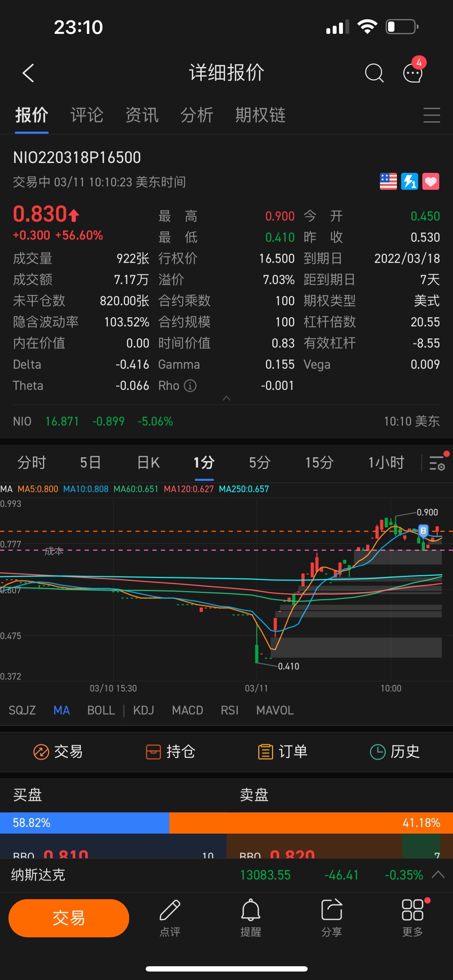Image resolution: width=453 pixels, height=980 pixels.
Task: Show the MACD sub-indicator
Action: click(187, 710)
